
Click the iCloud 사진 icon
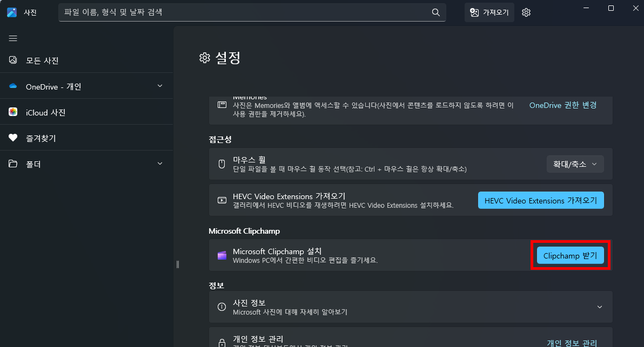(13, 112)
